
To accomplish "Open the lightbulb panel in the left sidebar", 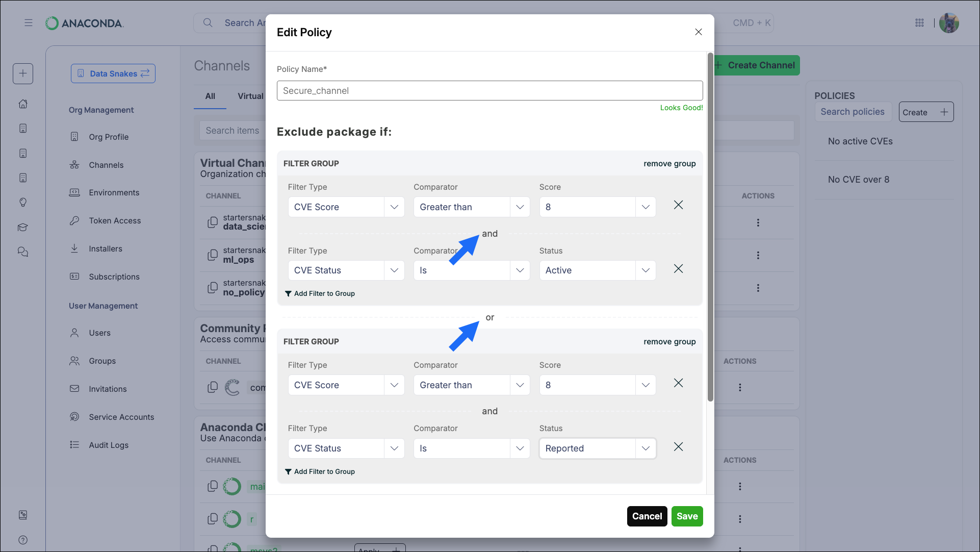I will (23, 203).
